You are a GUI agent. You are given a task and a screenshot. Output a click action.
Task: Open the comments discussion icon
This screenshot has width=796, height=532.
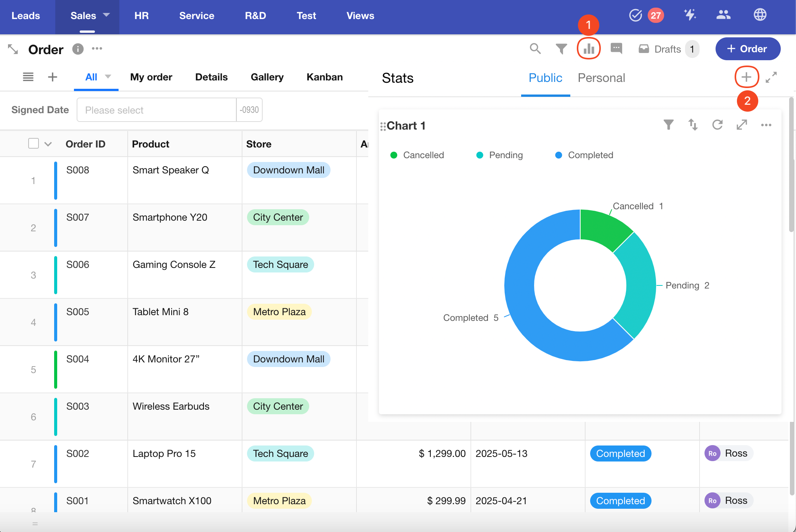click(x=616, y=48)
